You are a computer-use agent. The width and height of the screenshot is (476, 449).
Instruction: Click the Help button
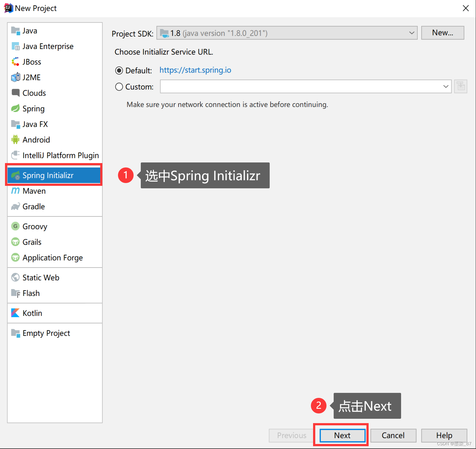point(444,435)
